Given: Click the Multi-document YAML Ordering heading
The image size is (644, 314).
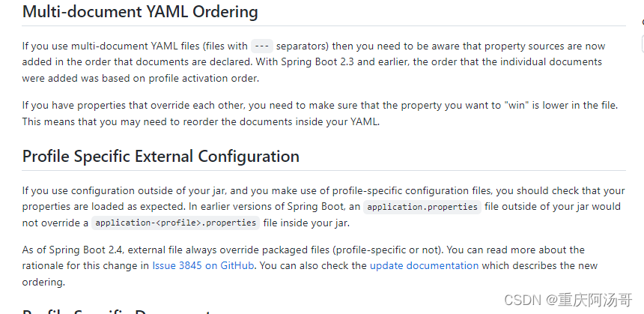Looking at the screenshot, I should pyautogui.click(x=140, y=12).
